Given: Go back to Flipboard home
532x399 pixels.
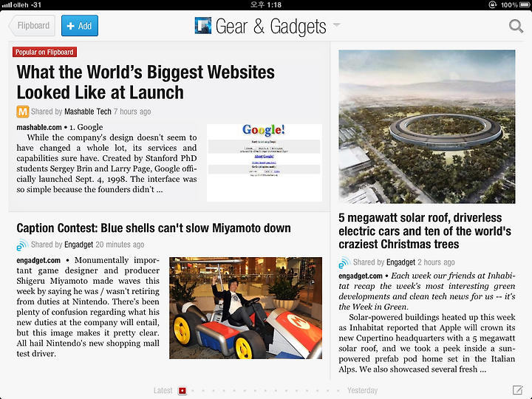Looking at the screenshot, I should [x=32, y=26].
